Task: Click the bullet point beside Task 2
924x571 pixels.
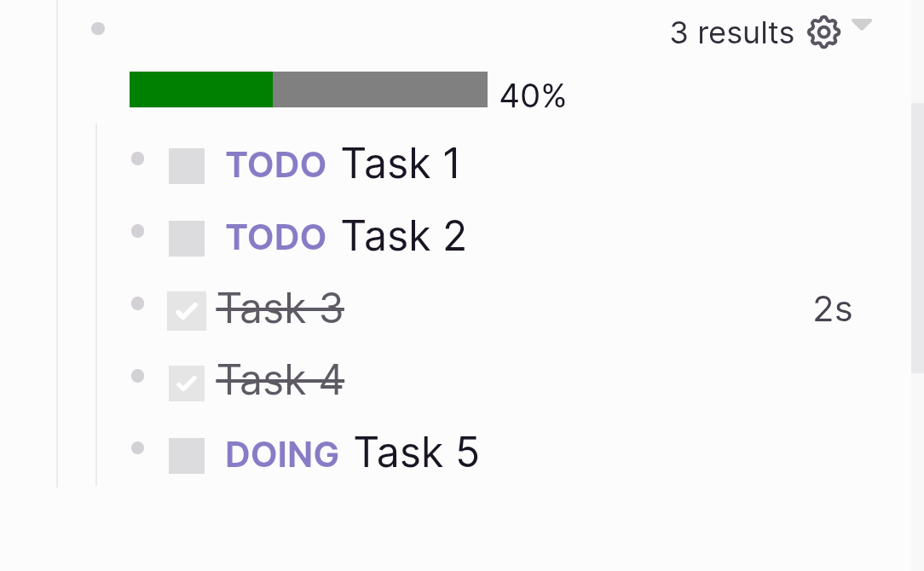Action: coord(137,231)
